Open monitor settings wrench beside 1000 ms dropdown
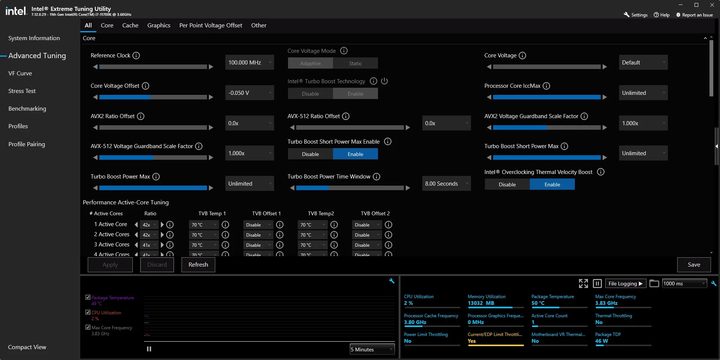Viewport: 720px width, 360px height. point(714,283)
